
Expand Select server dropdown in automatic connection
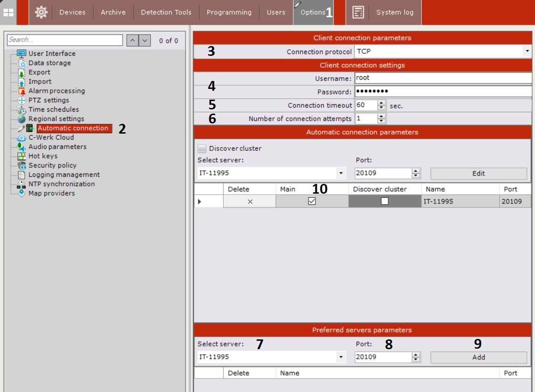coord(341,173)
